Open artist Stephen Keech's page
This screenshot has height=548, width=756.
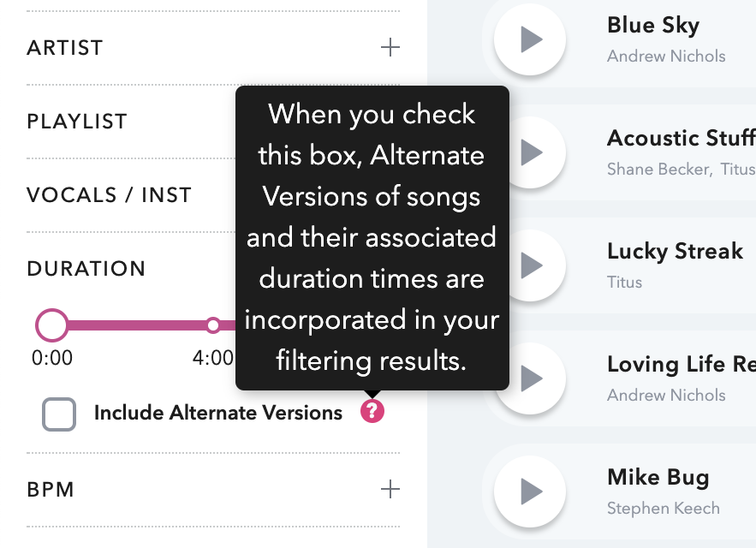(663, 509)
